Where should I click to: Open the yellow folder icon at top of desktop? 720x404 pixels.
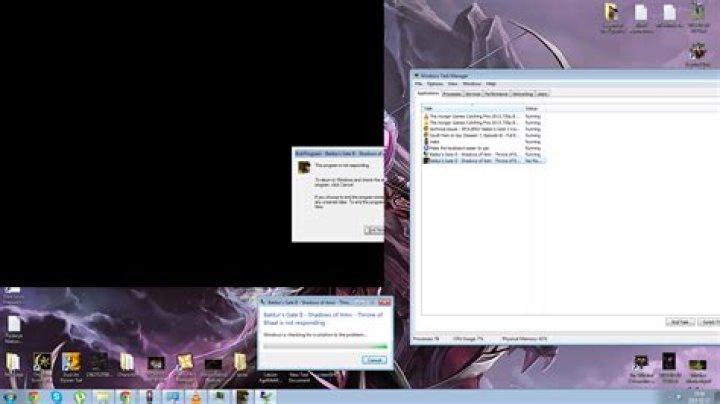coord(611,12)
